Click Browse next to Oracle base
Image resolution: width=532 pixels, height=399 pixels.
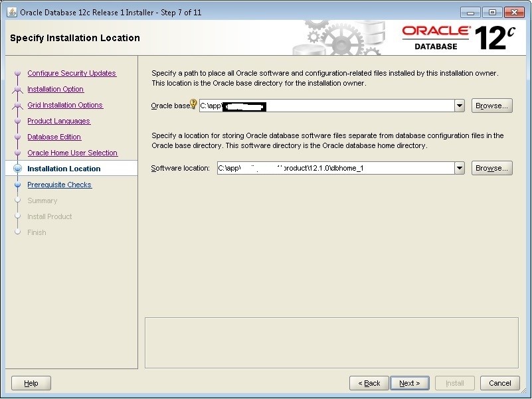[x=491, y=106]
